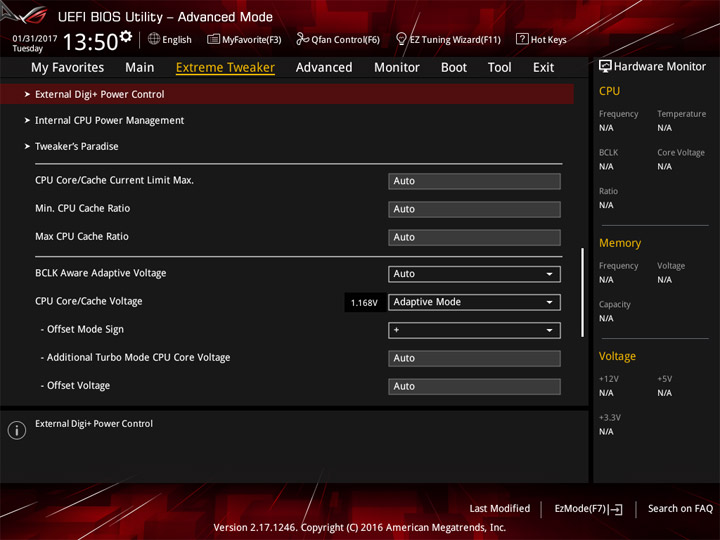Click the Hot Keys question mark icon
Viewport: 720px width, 540px height.
point(522,39)
